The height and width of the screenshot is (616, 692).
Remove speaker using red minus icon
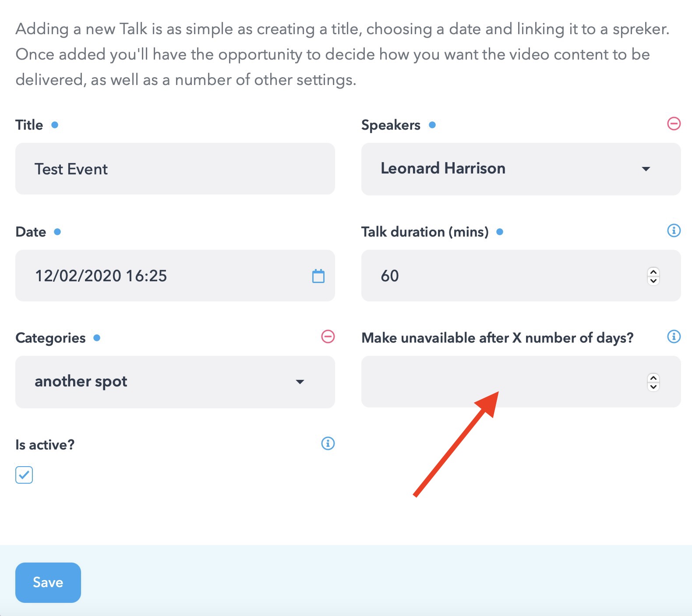pos(674,124)
